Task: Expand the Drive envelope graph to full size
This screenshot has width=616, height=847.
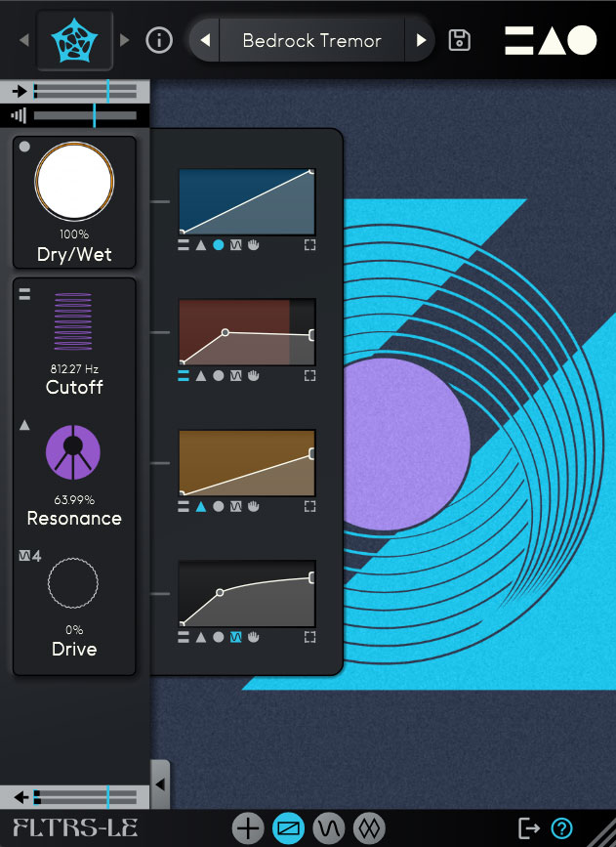Action: point(310,637)
